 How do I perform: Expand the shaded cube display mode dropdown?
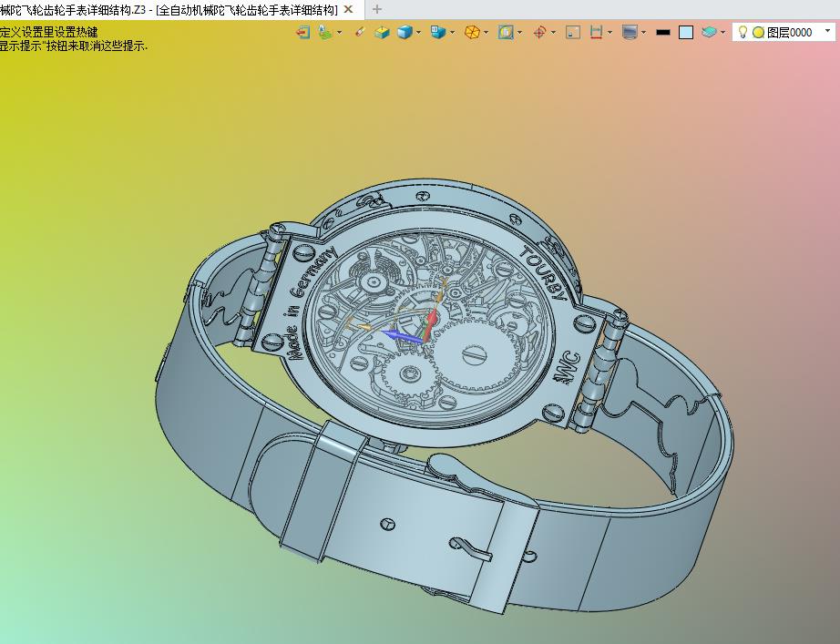pos(418,33)
